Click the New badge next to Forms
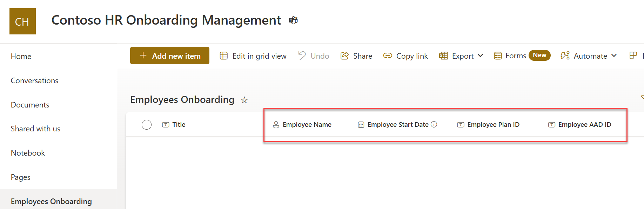This screenshot has height=209, width=644. [x=539, y=55]
